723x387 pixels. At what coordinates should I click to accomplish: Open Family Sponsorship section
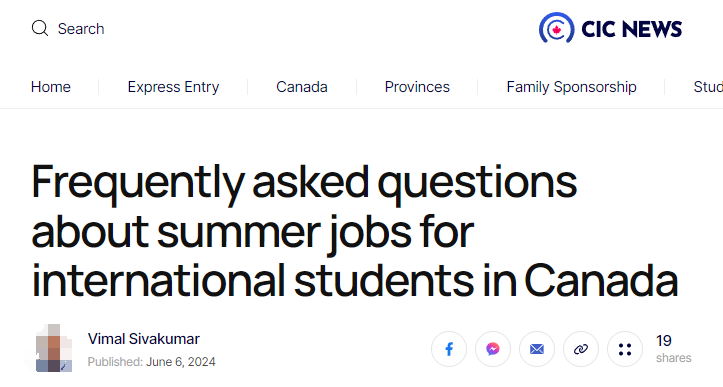click(x=571, y=87)
